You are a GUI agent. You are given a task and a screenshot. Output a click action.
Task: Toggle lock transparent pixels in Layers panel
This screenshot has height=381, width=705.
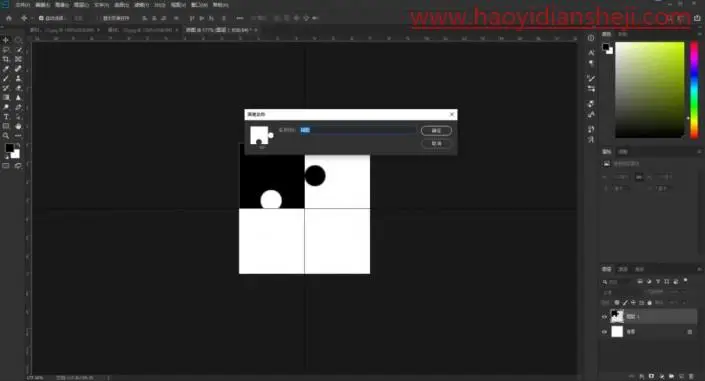[617, 303]
